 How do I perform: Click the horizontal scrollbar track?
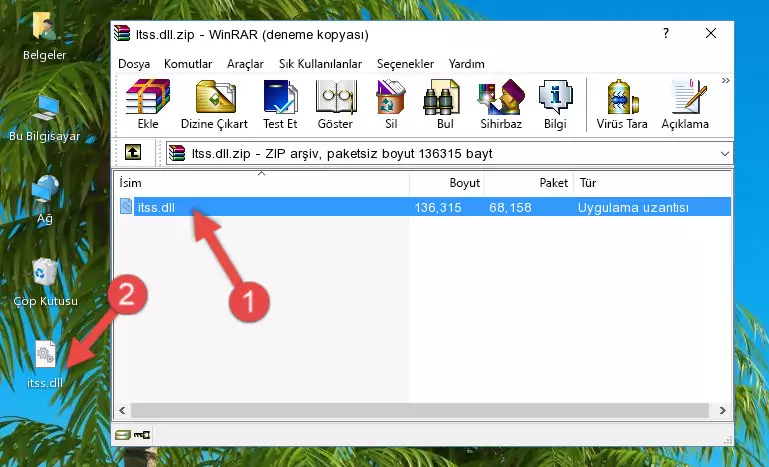420,410
